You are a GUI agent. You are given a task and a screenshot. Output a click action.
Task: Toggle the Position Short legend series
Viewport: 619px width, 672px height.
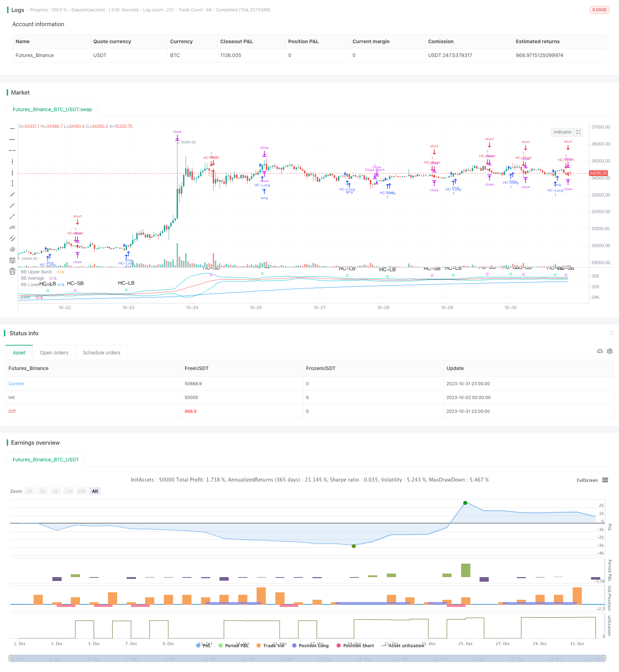tap(355, 645)
